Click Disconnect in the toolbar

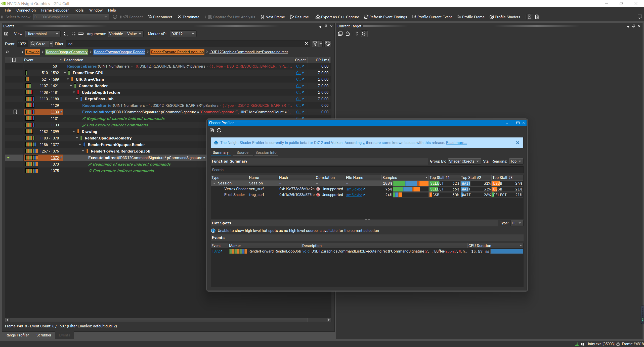(160, 17)
